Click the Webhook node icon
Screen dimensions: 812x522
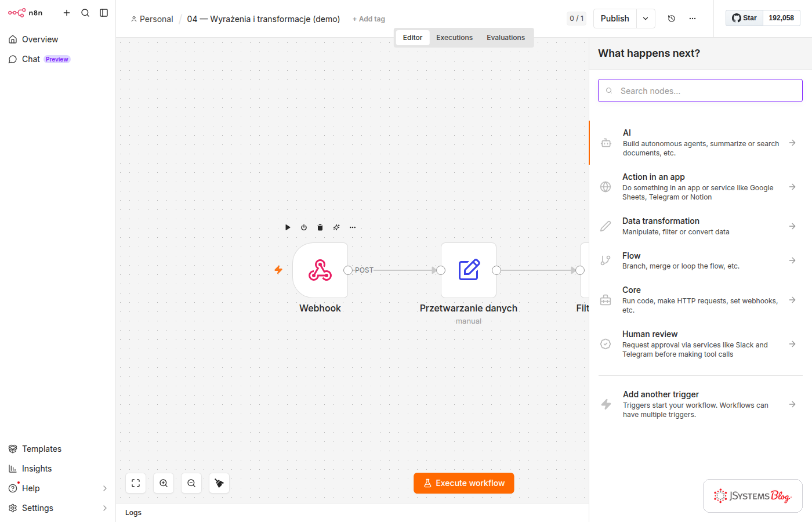click(x=320, y=270)
